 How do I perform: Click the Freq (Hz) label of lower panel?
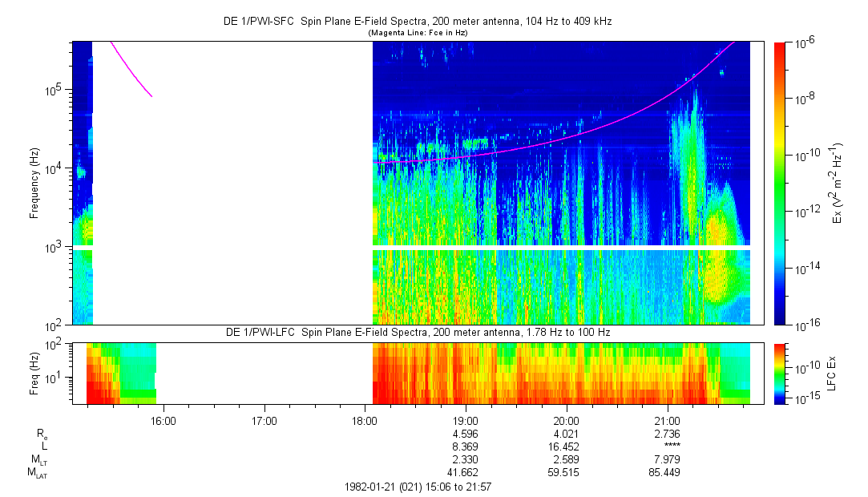coord(34,373)
